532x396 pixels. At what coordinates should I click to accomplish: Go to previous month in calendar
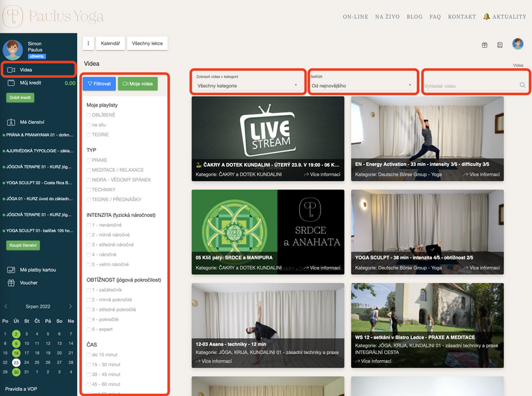[x=6, y=306]
